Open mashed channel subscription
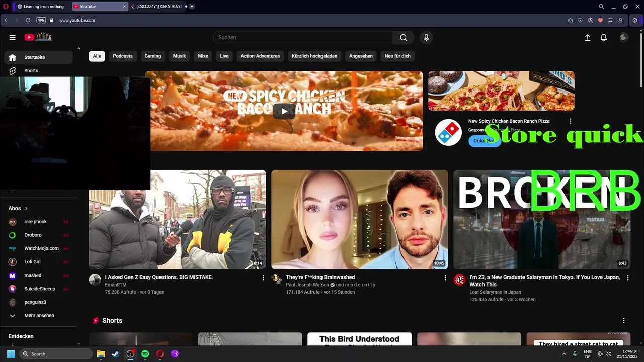This screenshot has width=644, height=362. 39,275
